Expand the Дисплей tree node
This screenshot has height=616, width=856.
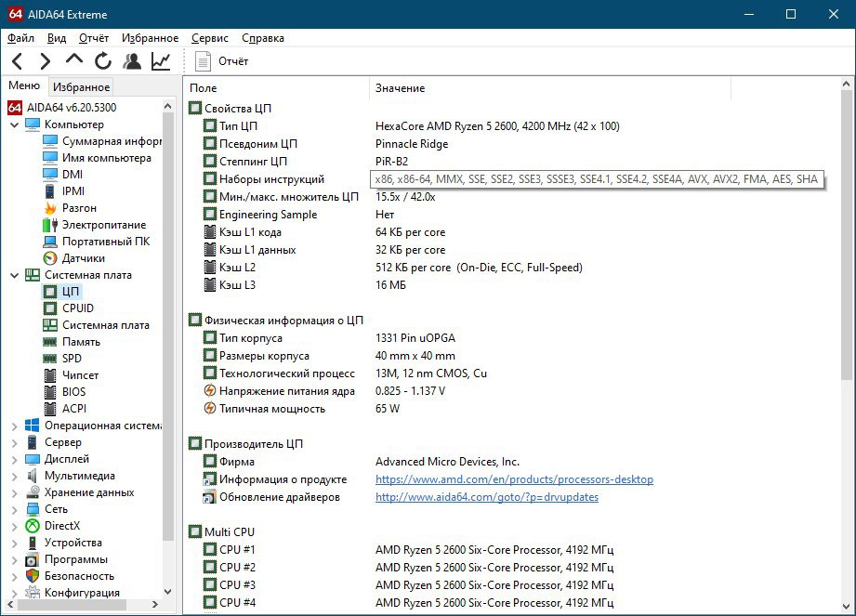tap(15, 459)
